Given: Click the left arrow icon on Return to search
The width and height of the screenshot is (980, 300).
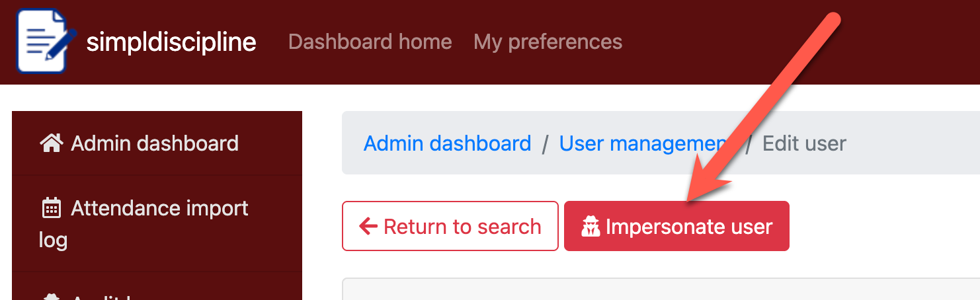Looking at the screenshot, I should [x=368, y=227].
